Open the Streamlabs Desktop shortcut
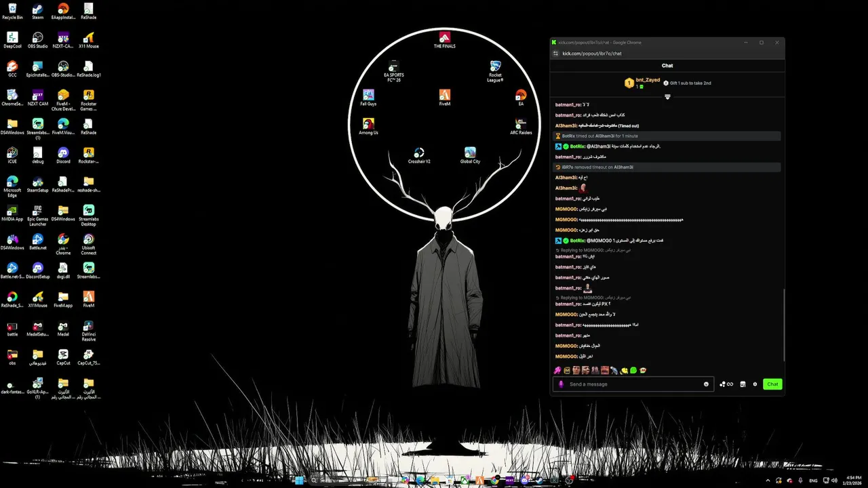The height and width of the screenshot is (488, 868). coord(89,215)
